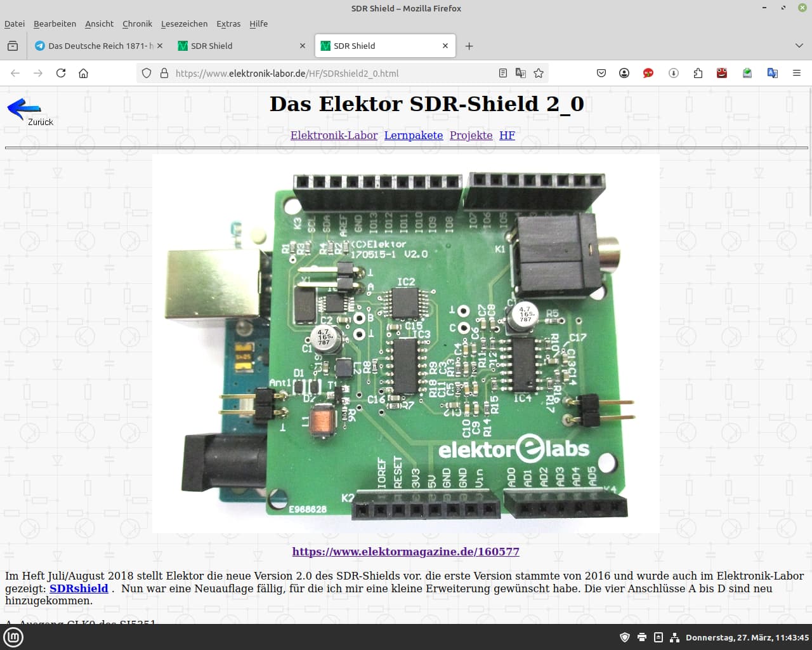Click the SDRshield link in the paragraph
The image size is (812, 650).
(x=79, y=588)
